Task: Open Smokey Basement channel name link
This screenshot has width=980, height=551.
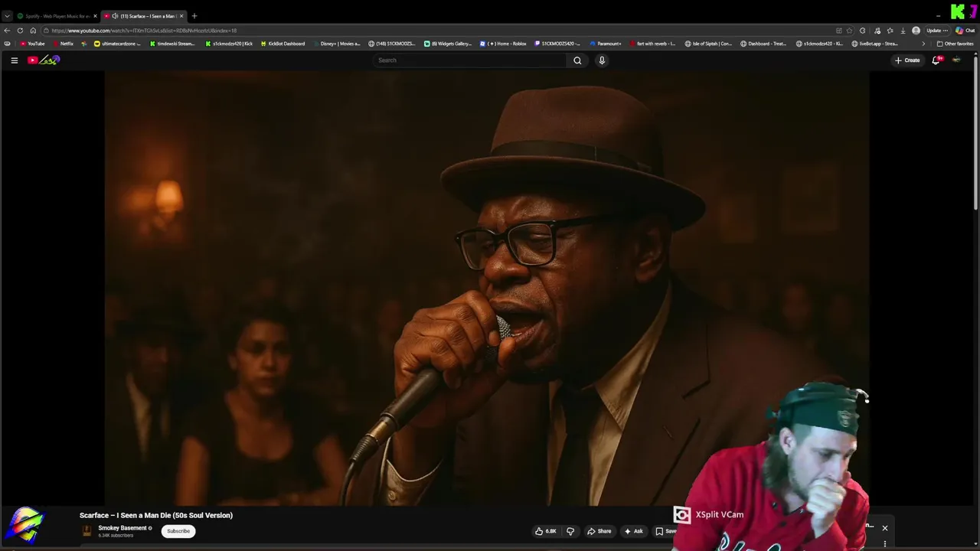Action: point(122,528)
